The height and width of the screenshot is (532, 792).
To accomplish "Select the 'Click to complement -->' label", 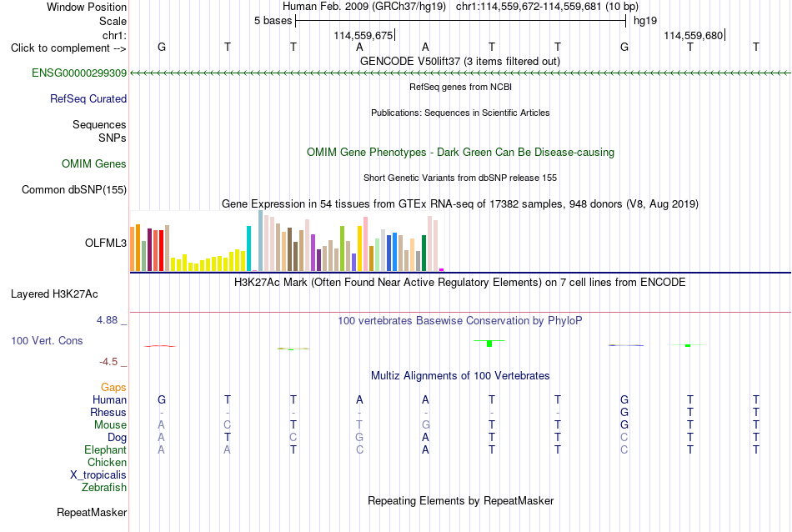I will (x=68, y=48).
